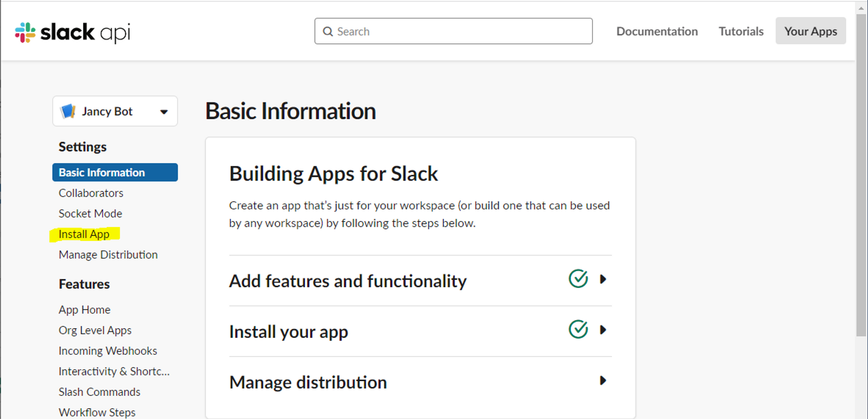The image size is (868, 419).
Task: Open the Documentation menu
Action: click(x=657, y=31)
